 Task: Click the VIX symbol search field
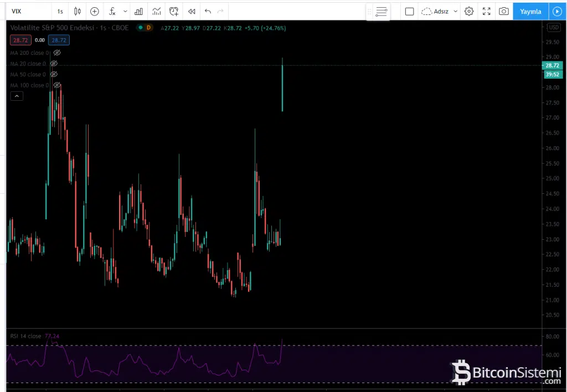28,11
